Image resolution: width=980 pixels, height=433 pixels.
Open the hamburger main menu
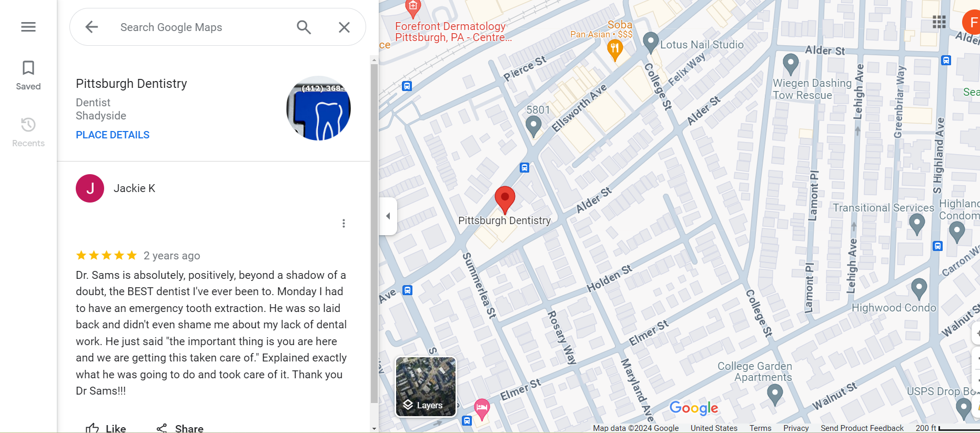(x=28, y=27)
